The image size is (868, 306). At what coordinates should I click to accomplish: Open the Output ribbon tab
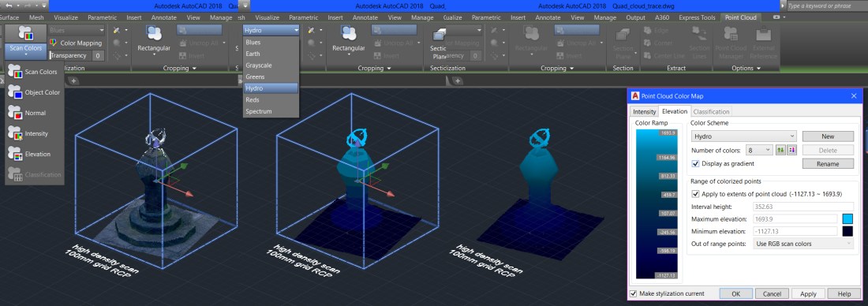[x=635, y=17]
